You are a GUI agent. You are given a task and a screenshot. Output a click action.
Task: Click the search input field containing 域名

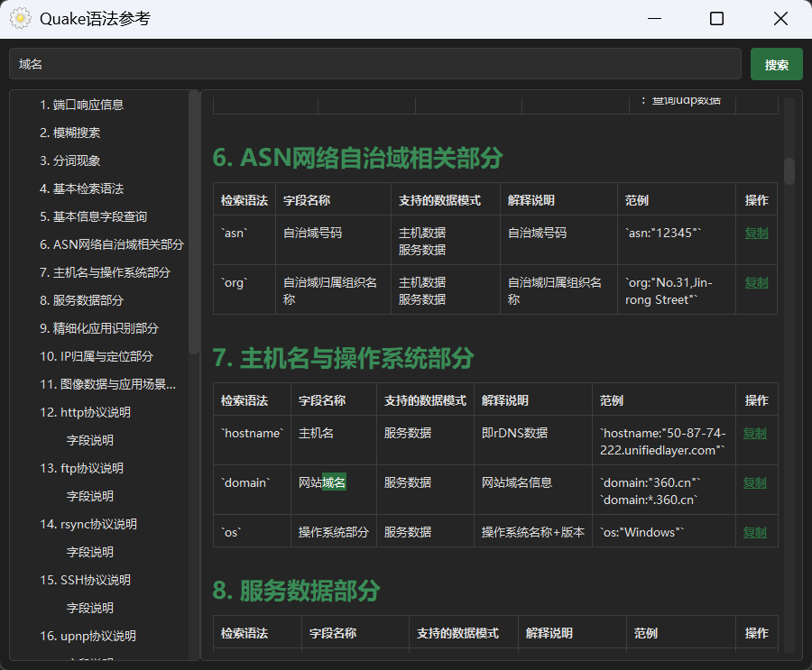pos(374,64)
